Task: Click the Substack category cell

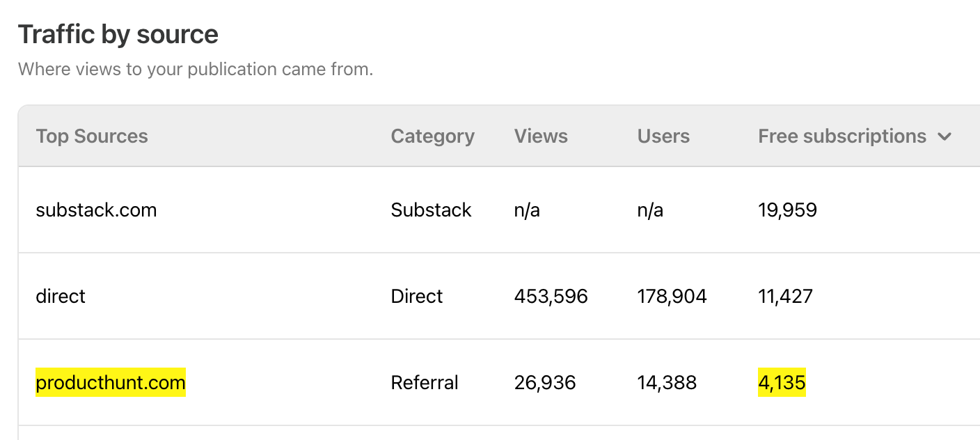Action: pos(432,210)
